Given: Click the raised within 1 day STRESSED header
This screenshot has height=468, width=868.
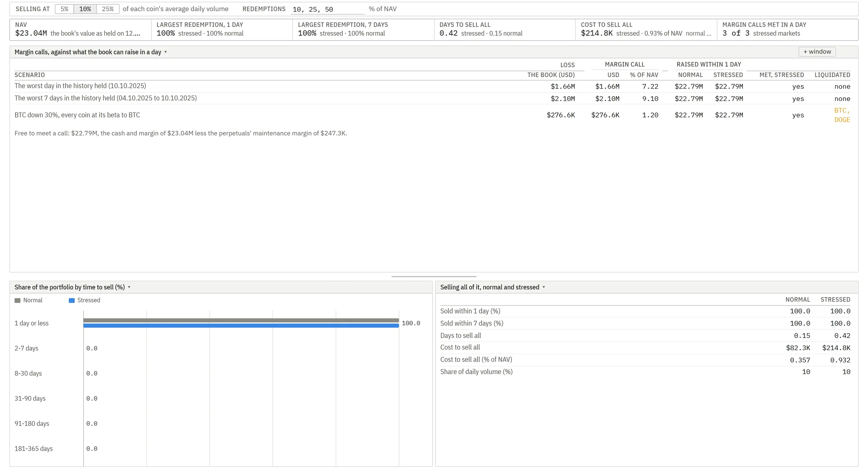Looking at the screenshot, I should (x=728, y=75).
